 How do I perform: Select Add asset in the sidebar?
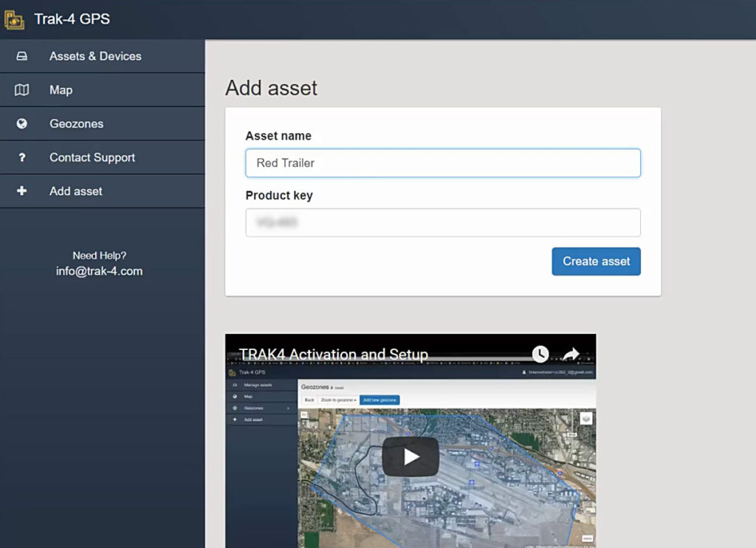point(102,191)
